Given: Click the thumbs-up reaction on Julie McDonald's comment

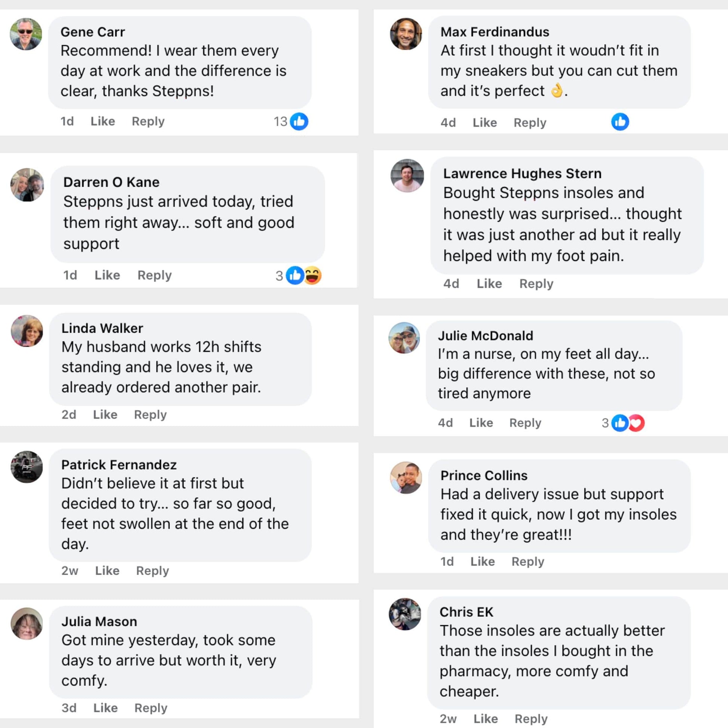Looking at the screenshot, I should click(620, 423).
